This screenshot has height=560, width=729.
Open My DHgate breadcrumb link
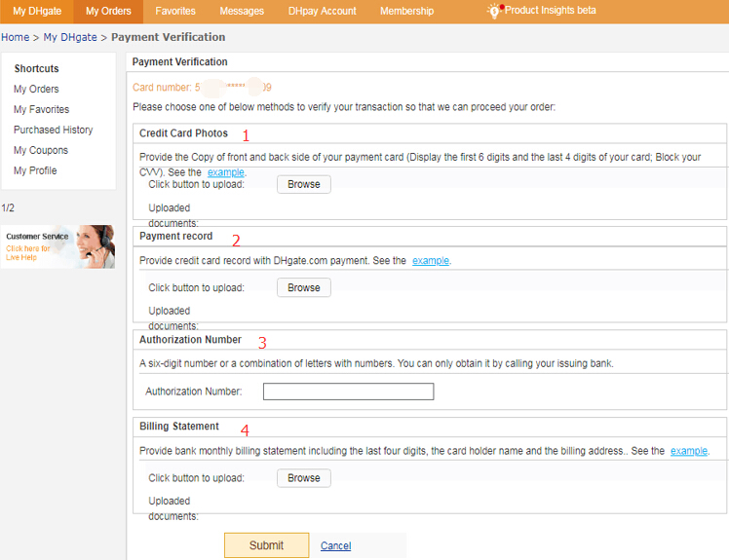click(x=70, y=37)
